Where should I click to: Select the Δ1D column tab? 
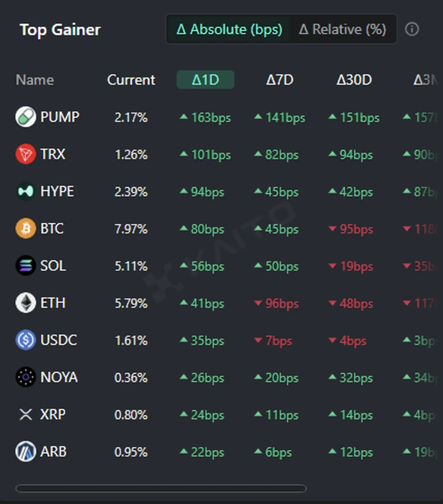point(205,80)
